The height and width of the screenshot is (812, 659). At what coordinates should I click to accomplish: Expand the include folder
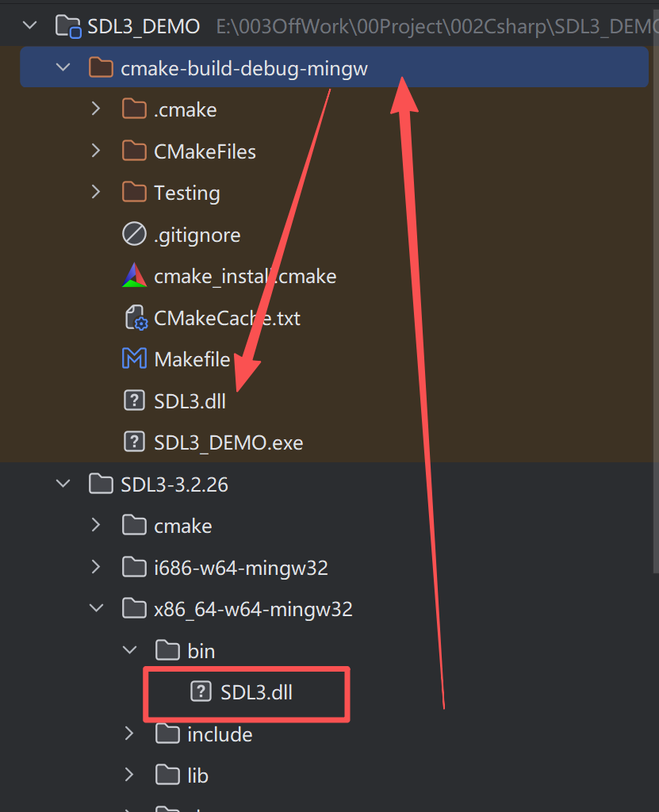tap(129, 733)
